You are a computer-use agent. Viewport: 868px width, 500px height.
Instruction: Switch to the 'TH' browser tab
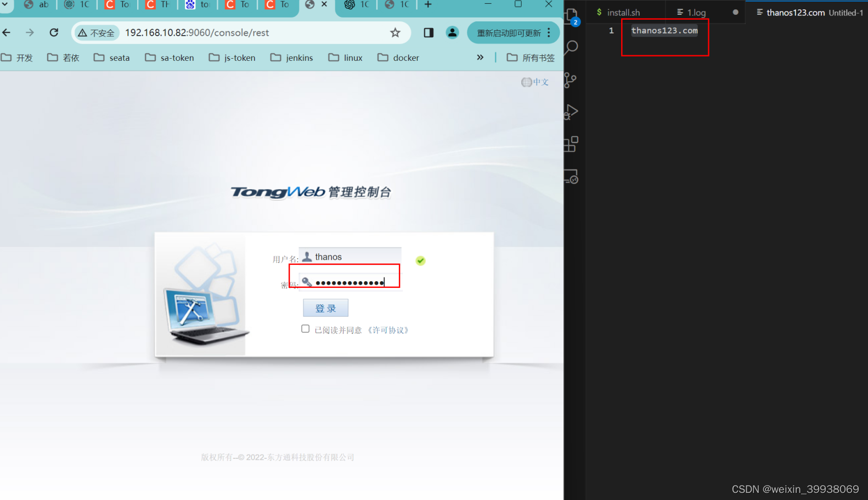158,5
